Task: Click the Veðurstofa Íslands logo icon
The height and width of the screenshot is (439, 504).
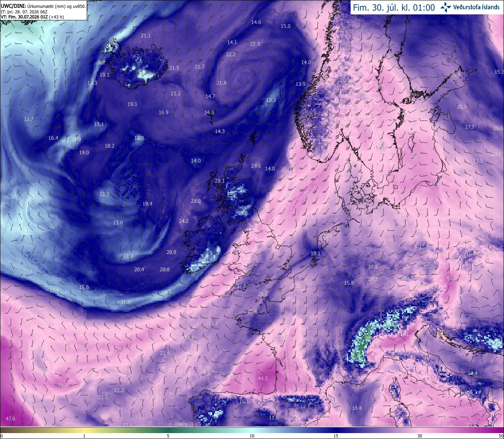Action: click(x=446, y=7)
